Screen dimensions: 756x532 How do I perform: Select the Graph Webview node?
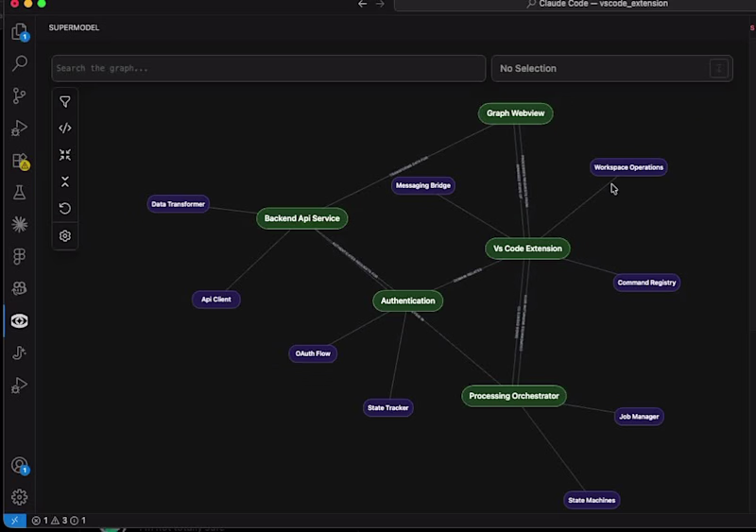coord(515,113)
